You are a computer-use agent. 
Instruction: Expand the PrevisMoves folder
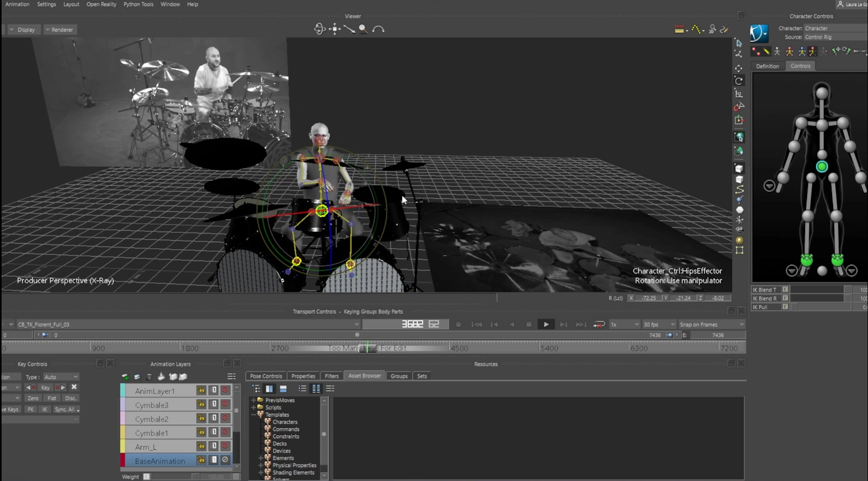click(x=254, y=400)
